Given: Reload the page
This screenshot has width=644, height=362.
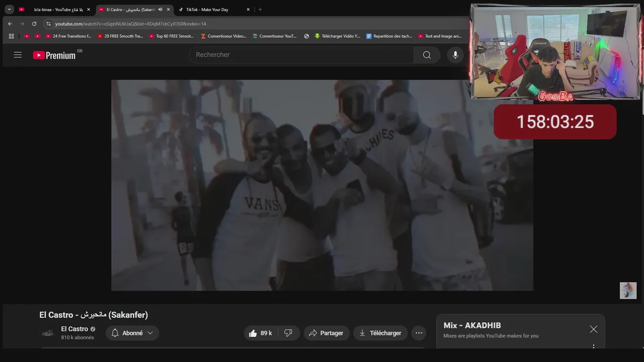Looking at the screenshot, I should click(x=34, y=24).
